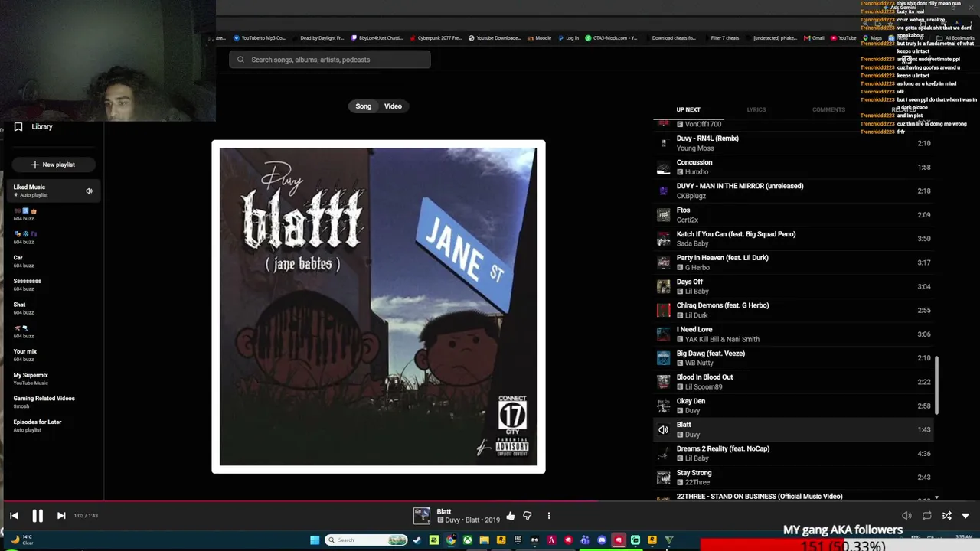Play Chiraq Demons from queue
The width and height of the screenshot is (980, 551).
(793, 310)
